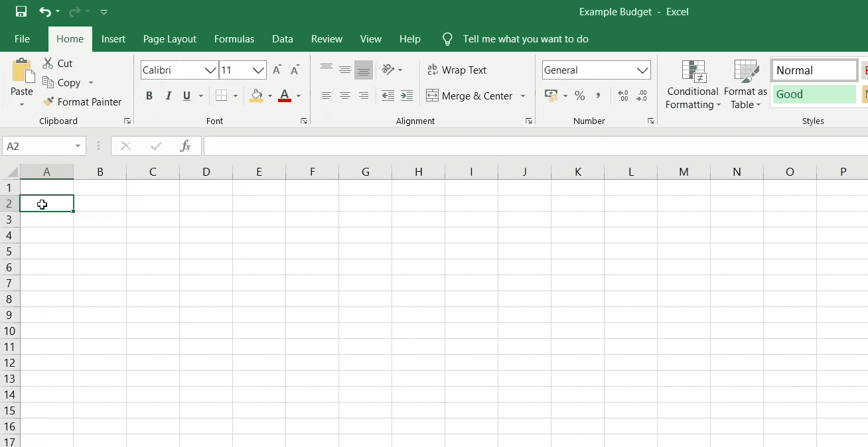Viewport: 868px width, 447px height.
Task: Apply the Good cell style
Action: coord(814,94)
